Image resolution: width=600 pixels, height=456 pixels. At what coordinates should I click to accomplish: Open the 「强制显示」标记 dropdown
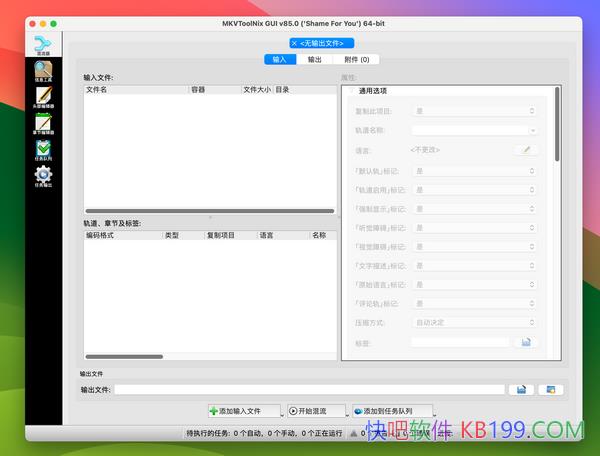point(476,209)
